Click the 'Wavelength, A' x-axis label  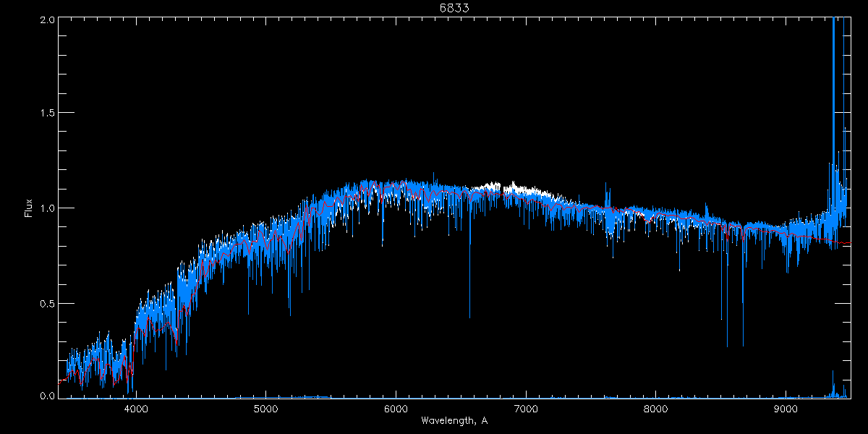454,421
